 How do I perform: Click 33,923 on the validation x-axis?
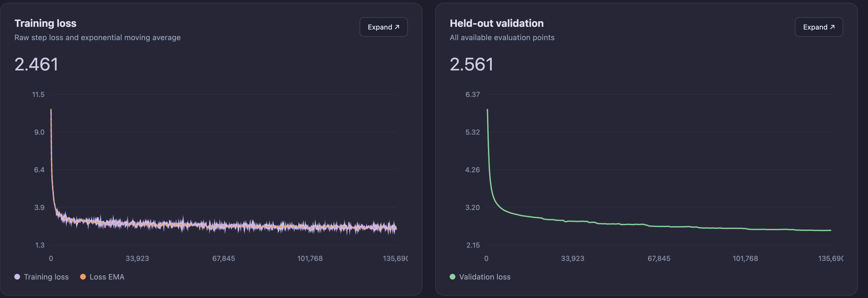coord(573,259)
